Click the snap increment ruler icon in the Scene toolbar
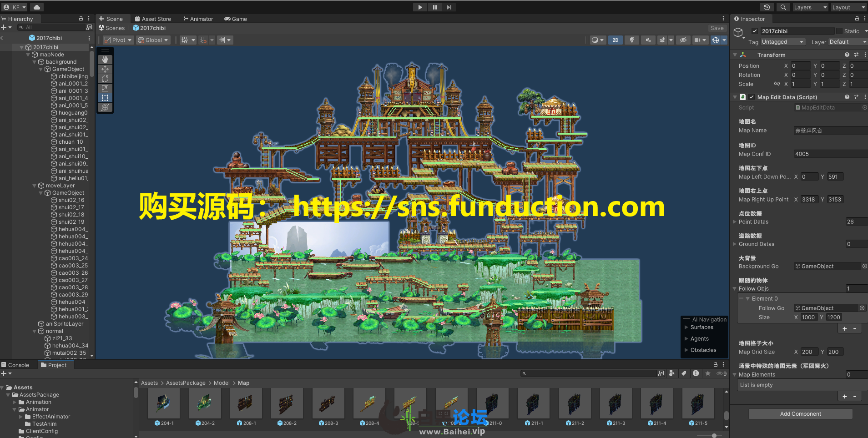 [222, 40]
